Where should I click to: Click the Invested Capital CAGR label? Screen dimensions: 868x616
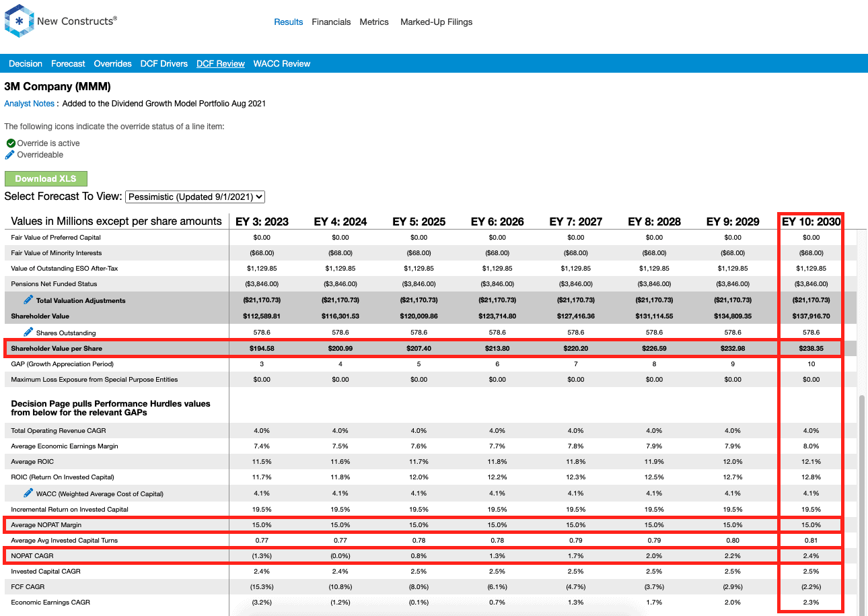coord(46,571)
